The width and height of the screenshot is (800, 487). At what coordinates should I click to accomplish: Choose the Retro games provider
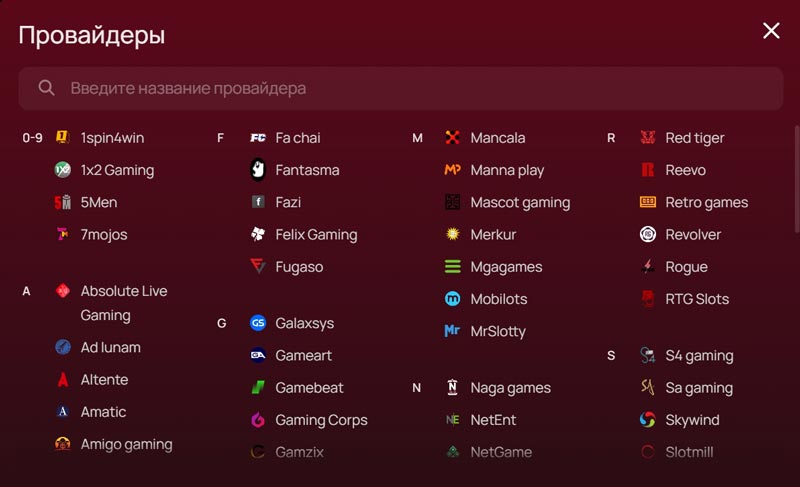point(706,202)
